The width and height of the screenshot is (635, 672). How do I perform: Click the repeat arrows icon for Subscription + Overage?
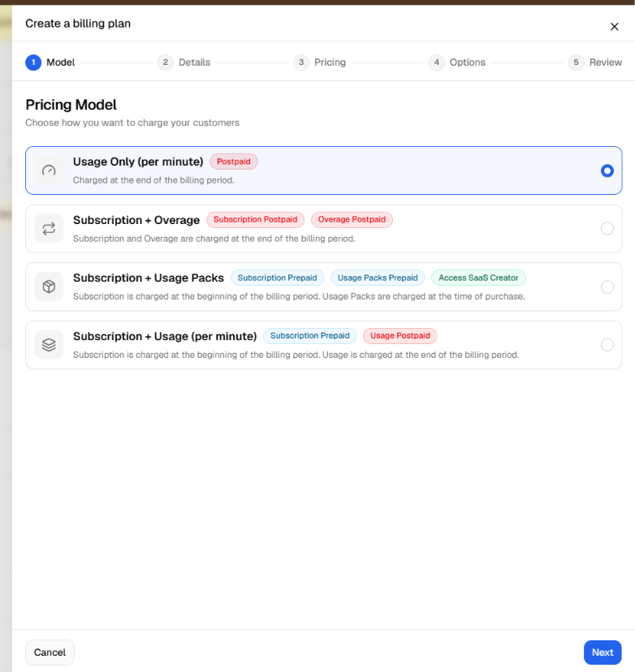pos(49,228)
